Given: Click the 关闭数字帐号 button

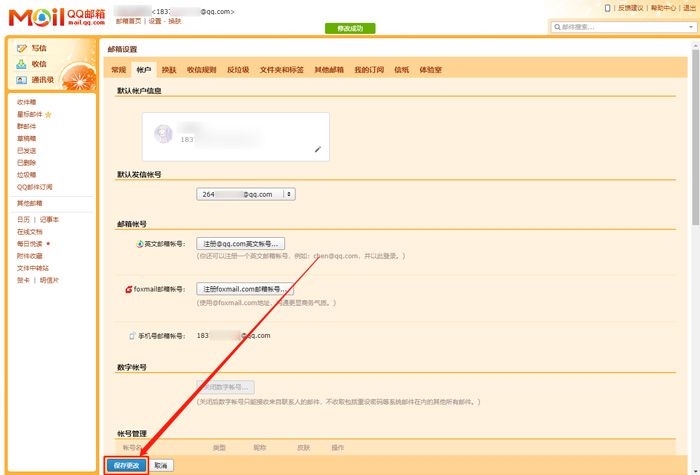Looking at the screenshot, I should (225, 387).
